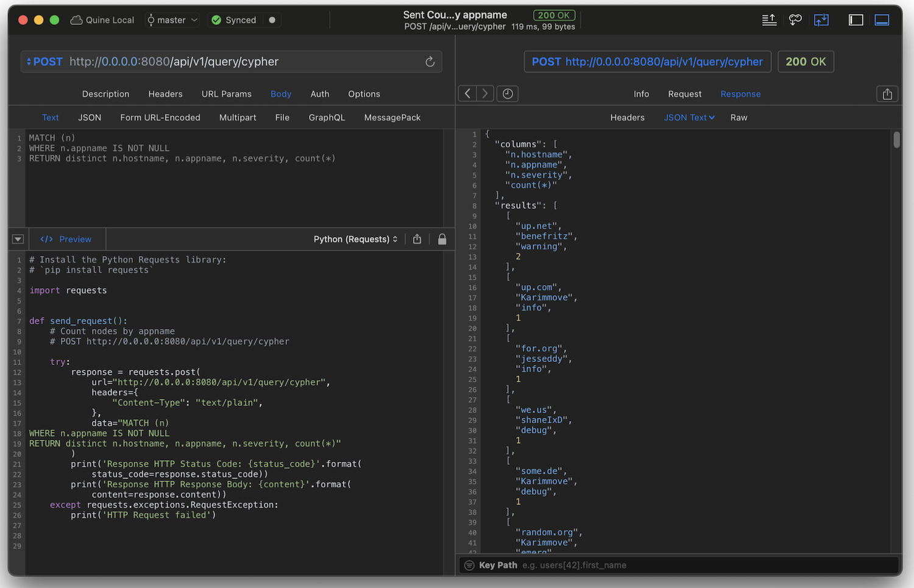914x588 pixels.
Task: Change the Python (Requests) code language
Action: click(x=355, y=239)
